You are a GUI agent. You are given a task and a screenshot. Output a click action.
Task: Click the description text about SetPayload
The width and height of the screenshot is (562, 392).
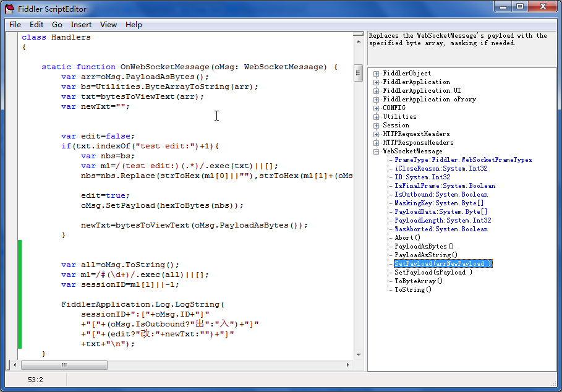[458, 40]
